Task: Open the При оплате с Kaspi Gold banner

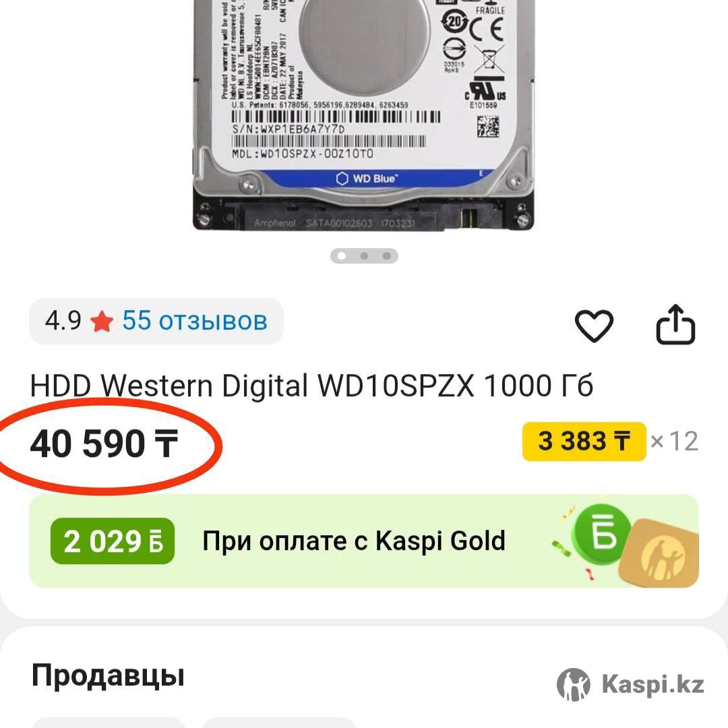Action: coord(364,541)
